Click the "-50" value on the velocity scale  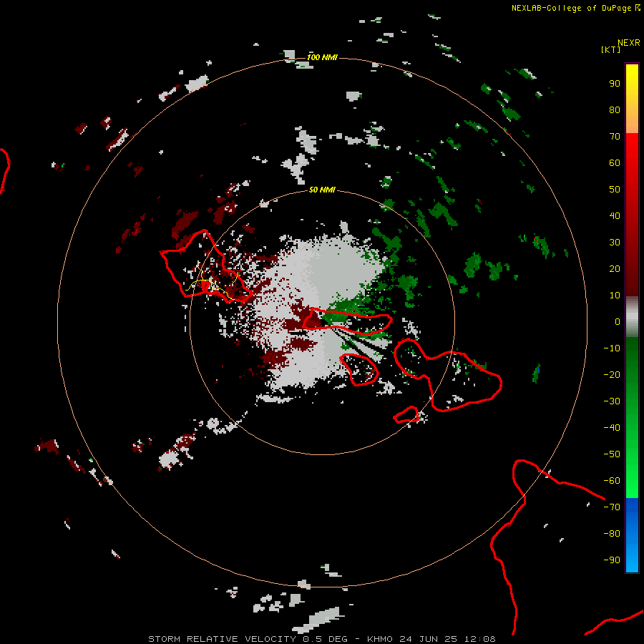(x=612, y=454)
